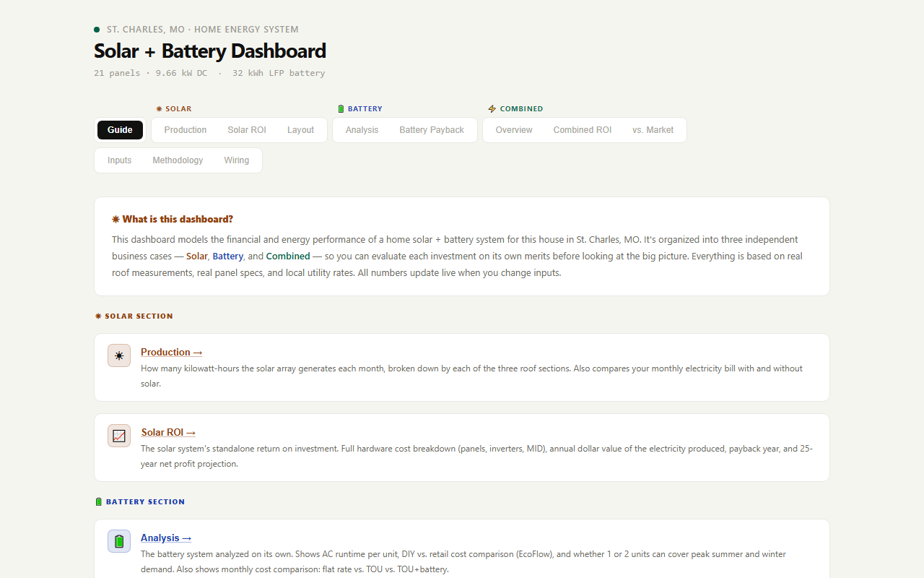This screenshot has width=924, height=578.
Task: Click the bold 'Solar' word in description
Action: tap(196, 256)
